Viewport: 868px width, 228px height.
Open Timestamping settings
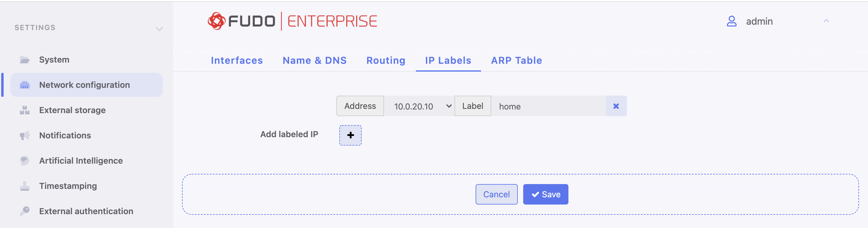click(86, 186)
